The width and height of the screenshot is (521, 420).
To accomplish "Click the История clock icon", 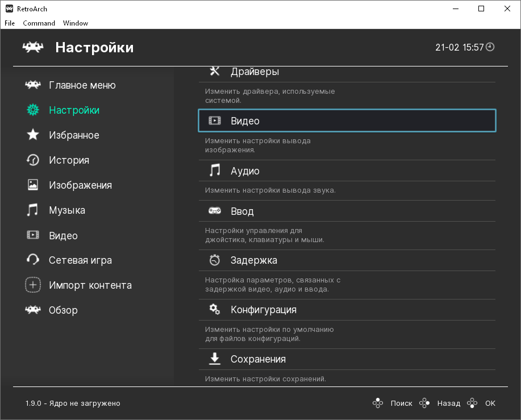I will click(33, 160).
